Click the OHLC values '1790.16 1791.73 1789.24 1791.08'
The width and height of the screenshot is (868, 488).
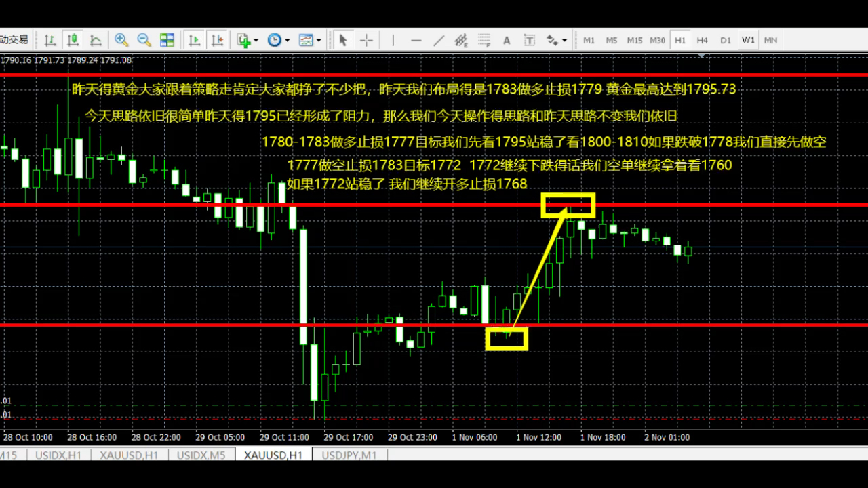(x=66, y=60)
